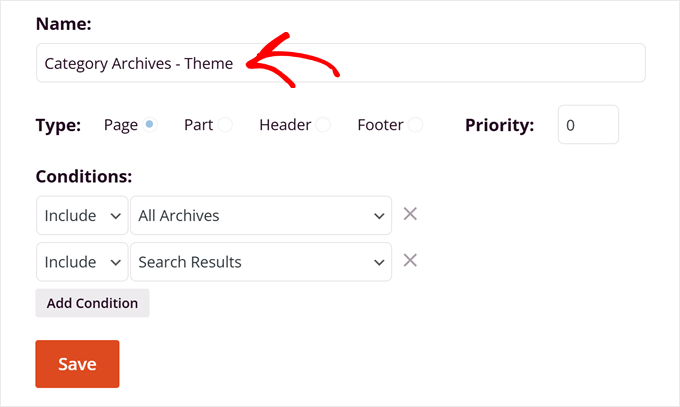This screenshot has width=680, height=407.
Task: Remove the All Archives condition
Action: coord(409,214)
